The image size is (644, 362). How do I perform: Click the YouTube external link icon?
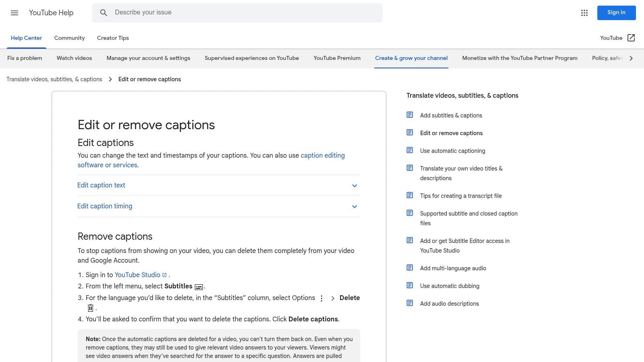click(x=631, y=38)
